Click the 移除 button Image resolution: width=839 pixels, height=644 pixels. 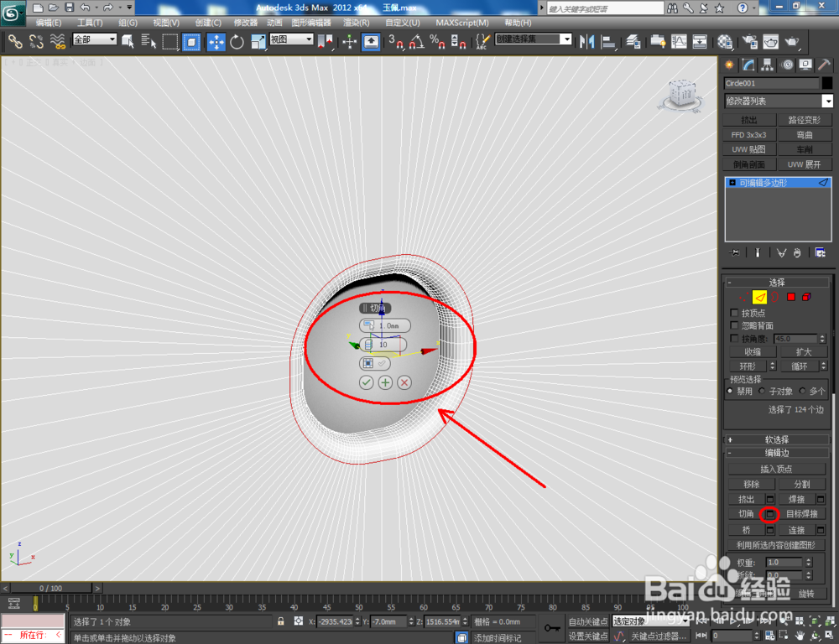tap(751, 484)
